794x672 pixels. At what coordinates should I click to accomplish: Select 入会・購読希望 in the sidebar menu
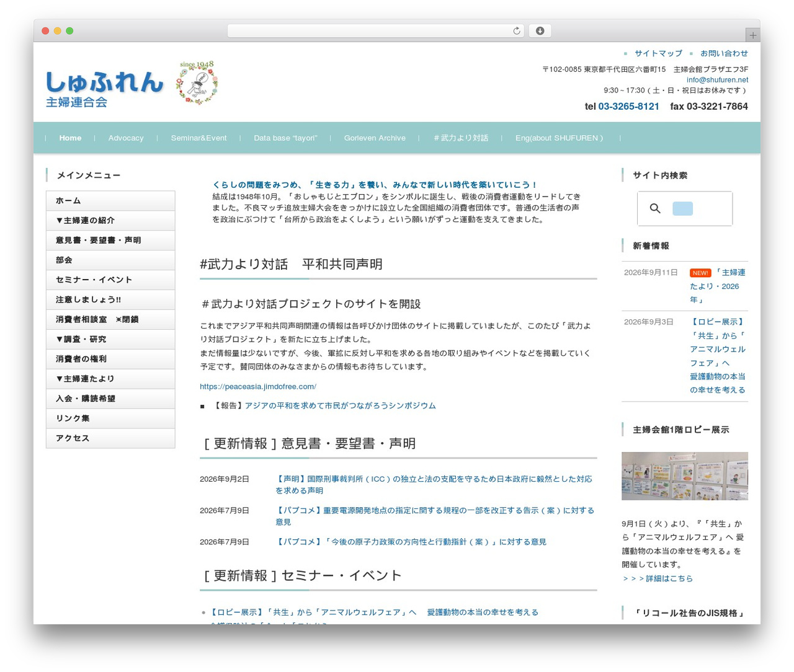(x=110, y=399)
